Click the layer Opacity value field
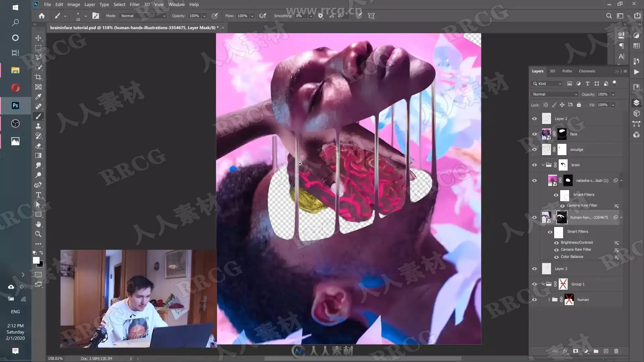Screen dimensions: 644x362 click(603, 94)
